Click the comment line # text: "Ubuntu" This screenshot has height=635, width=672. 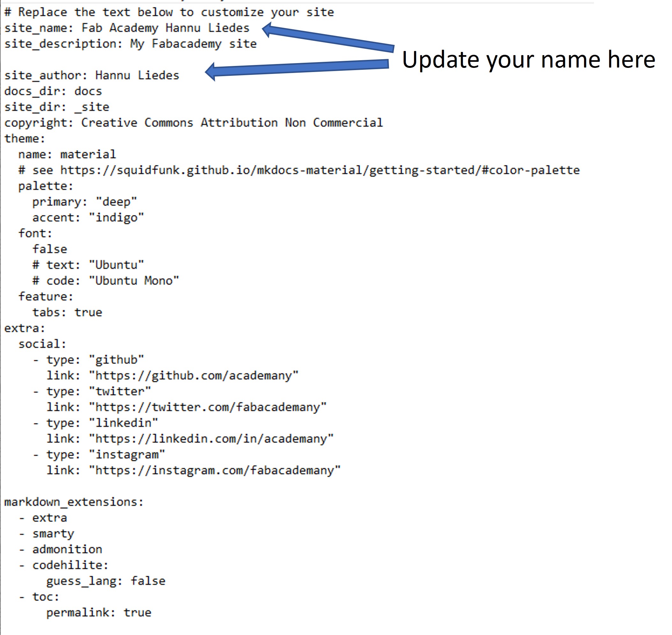tap(88, 265)
